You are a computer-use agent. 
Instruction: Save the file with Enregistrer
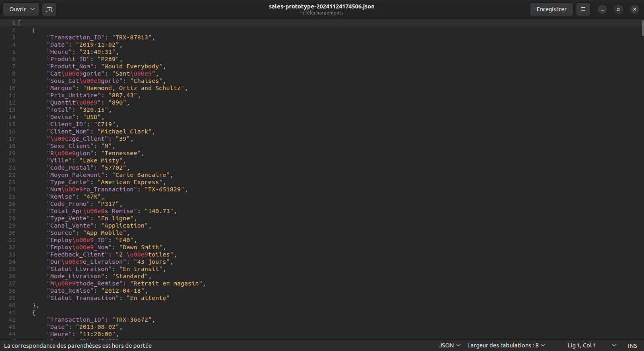tap(551, 9)
